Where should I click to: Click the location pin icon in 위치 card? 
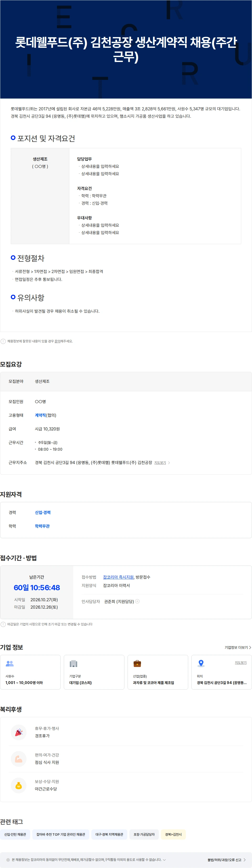[x=201, y=664]
